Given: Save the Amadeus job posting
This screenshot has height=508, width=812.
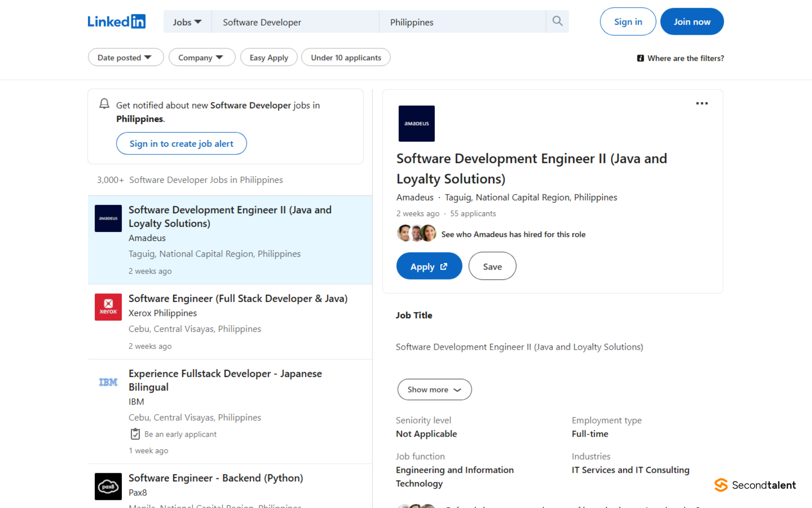Looking at the screenshot, I should (492, 266).
